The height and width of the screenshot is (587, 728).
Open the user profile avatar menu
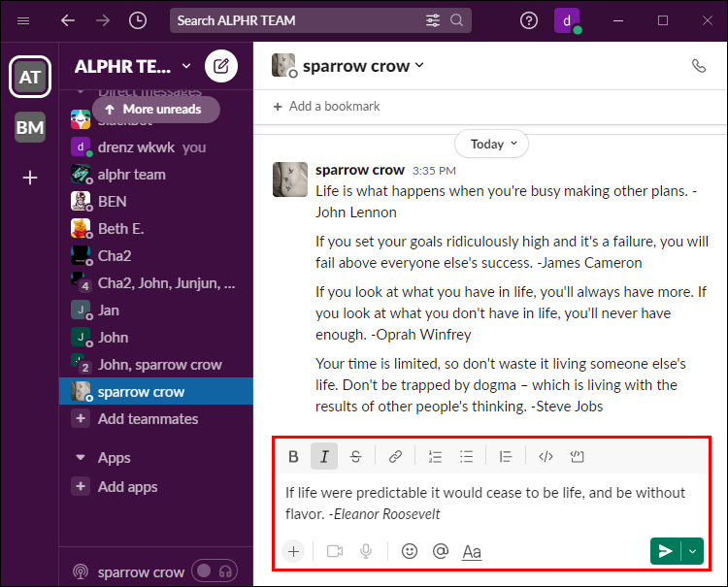point(567,20)
